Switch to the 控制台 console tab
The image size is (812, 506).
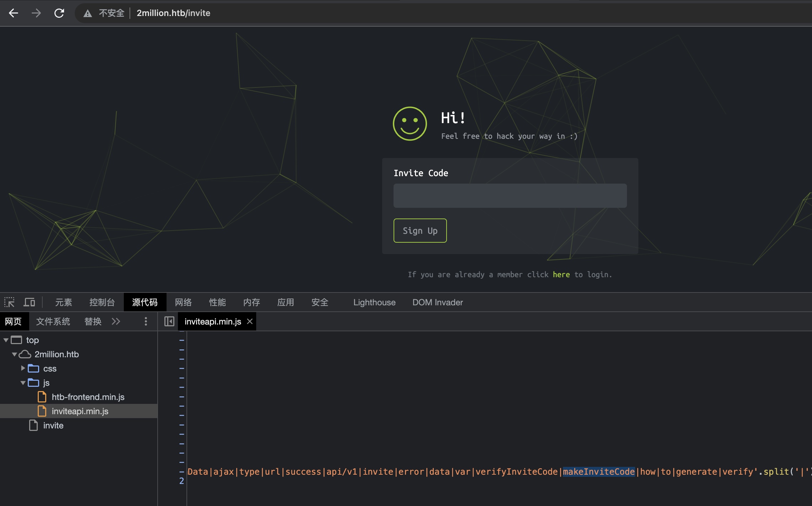pyautogui.click(x=102, y=302)
